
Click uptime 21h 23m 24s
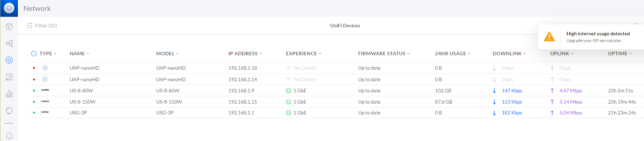pos(622,113)
